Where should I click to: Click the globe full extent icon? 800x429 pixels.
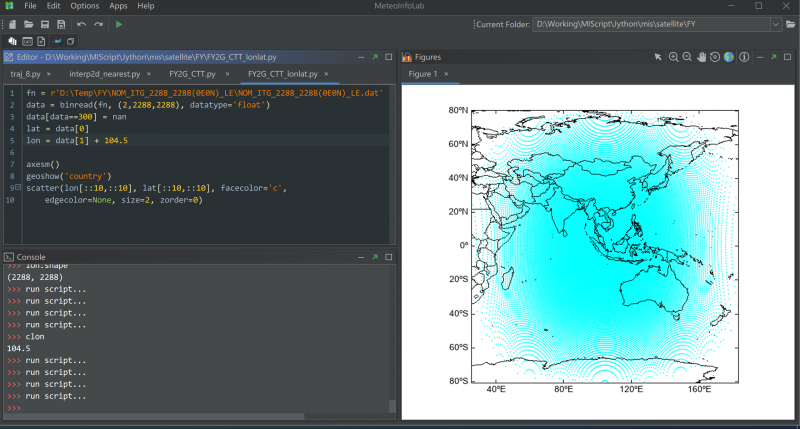(x=729, y=57)
